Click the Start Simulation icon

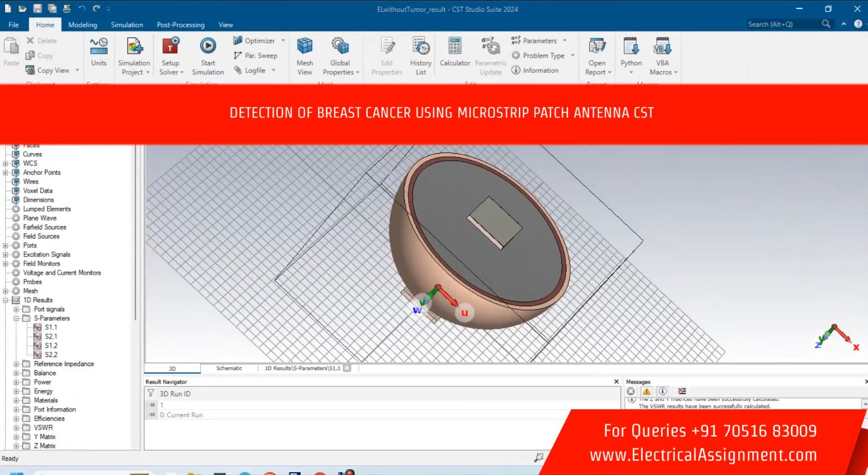[208, 46]
